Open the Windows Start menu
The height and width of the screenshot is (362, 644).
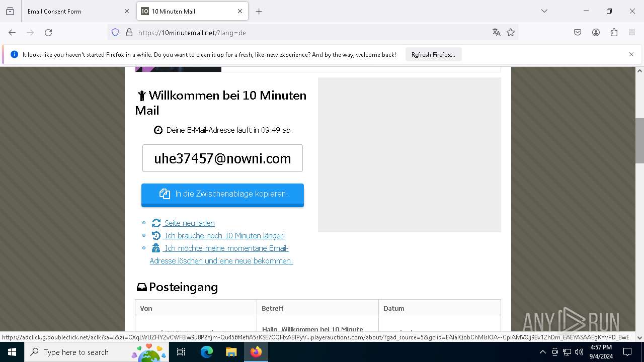pyautogui.click(x=12, y=352)
